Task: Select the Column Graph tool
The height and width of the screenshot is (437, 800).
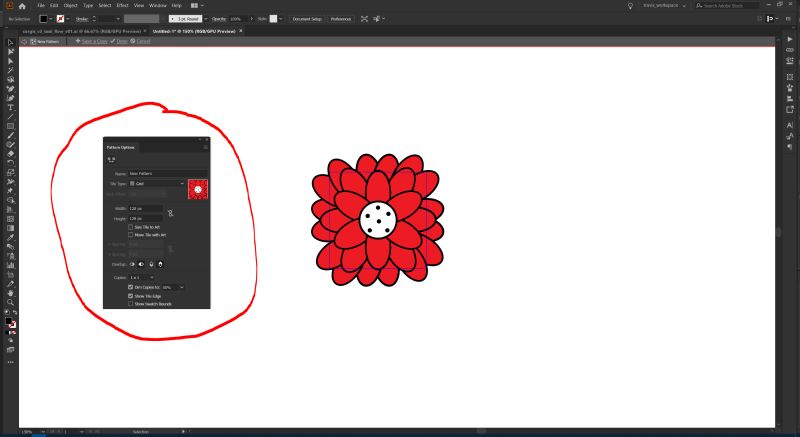Action: coord(10,266)
